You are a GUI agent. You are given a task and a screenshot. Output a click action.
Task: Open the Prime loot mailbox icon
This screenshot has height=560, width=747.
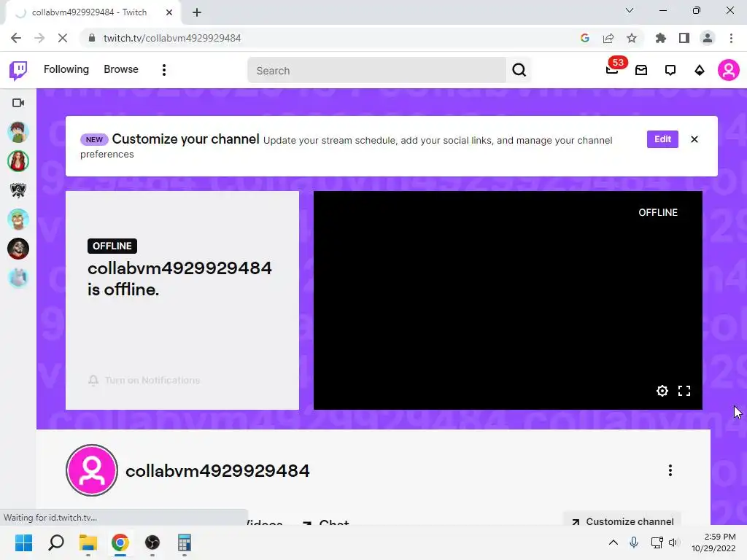641,71
